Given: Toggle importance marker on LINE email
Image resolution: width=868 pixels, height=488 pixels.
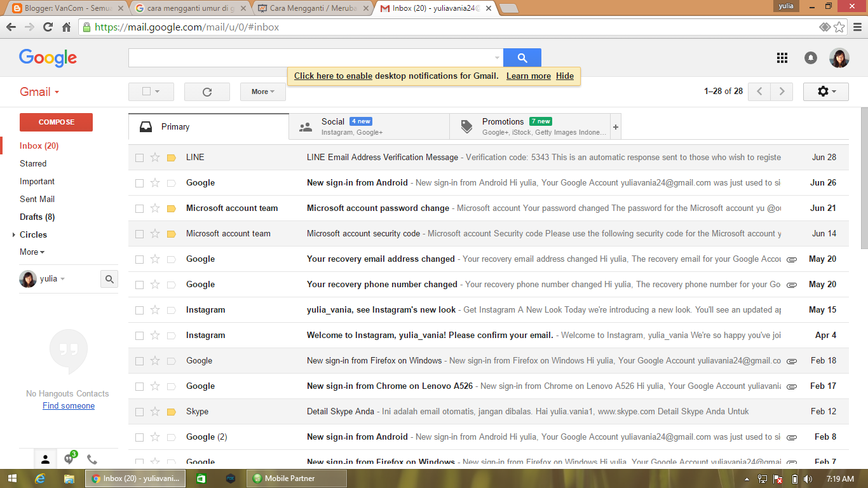Looking at the screenshot, I should 171,158.
